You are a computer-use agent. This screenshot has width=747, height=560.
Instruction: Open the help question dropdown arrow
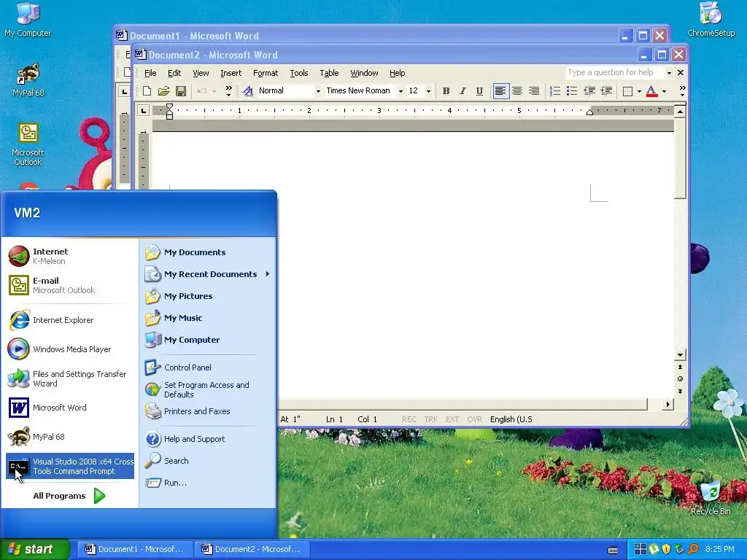tap(669, 73)
